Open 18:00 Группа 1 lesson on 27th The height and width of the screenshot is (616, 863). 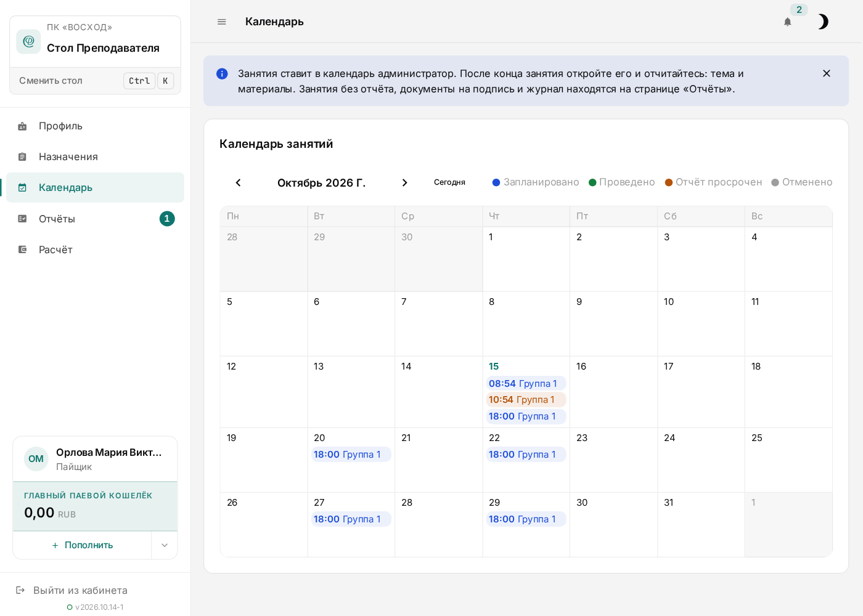click(x=351, y=519)
